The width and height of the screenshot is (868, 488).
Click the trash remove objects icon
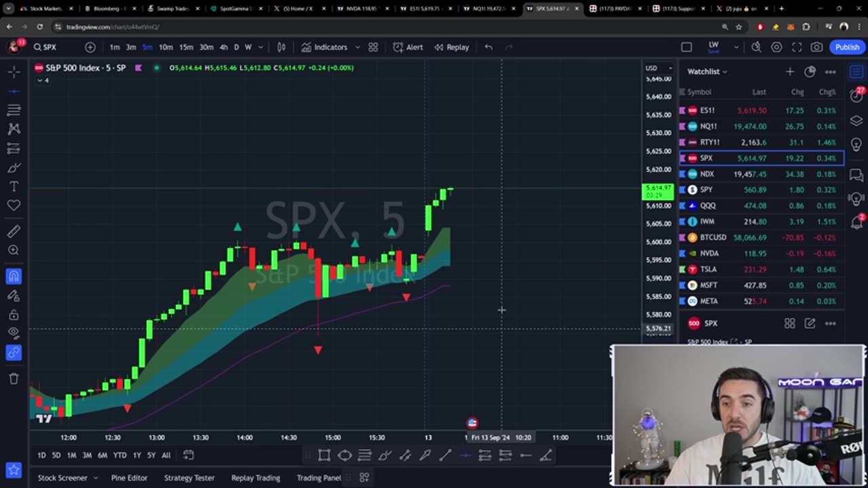(14, 379)
